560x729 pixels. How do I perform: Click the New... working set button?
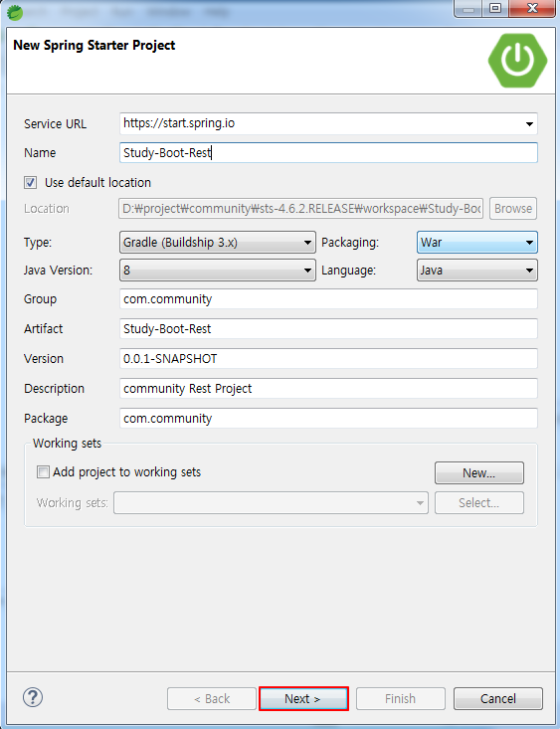pos(479,472)
